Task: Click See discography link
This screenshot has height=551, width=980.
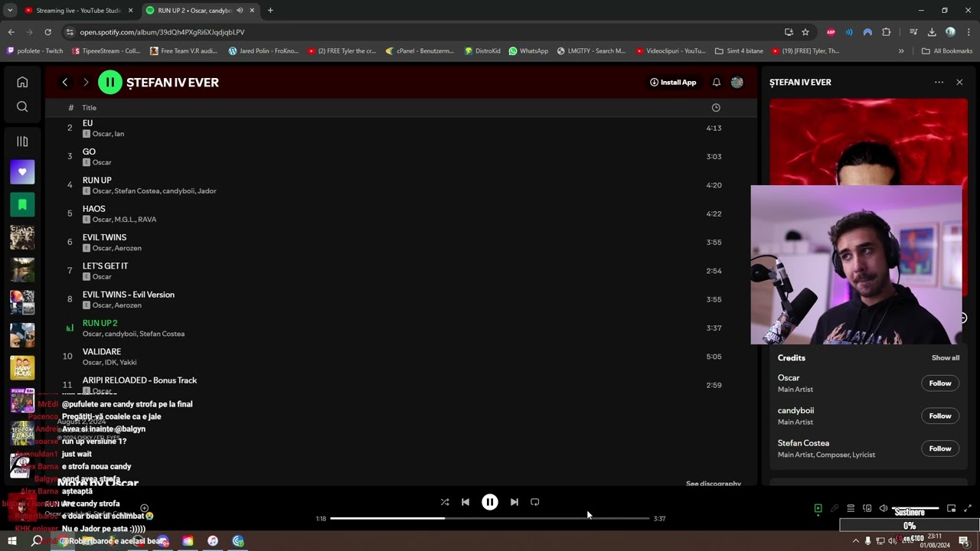Action: pos(714,484)
